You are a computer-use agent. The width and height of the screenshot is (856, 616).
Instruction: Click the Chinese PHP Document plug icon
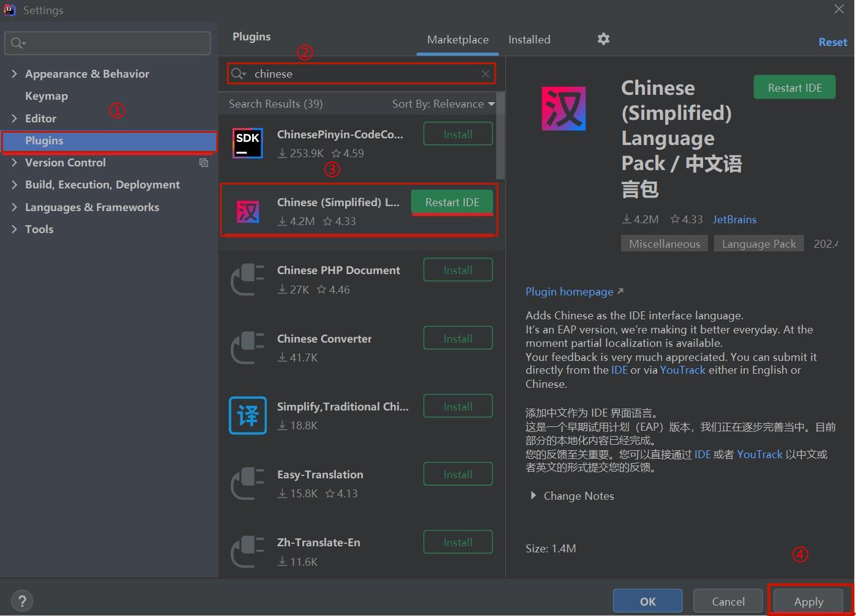tap(247, 280)
